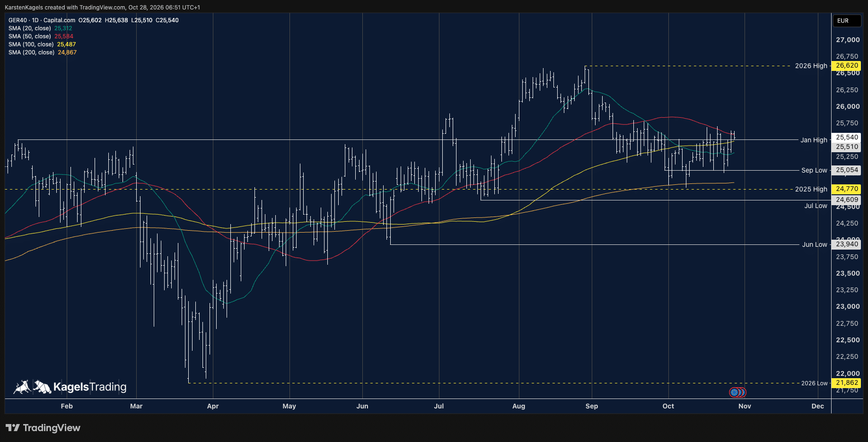The height and width of the screenshot is (442, 868).
Task: Click the H25,638 high value in header
Action: click(116, 20)
